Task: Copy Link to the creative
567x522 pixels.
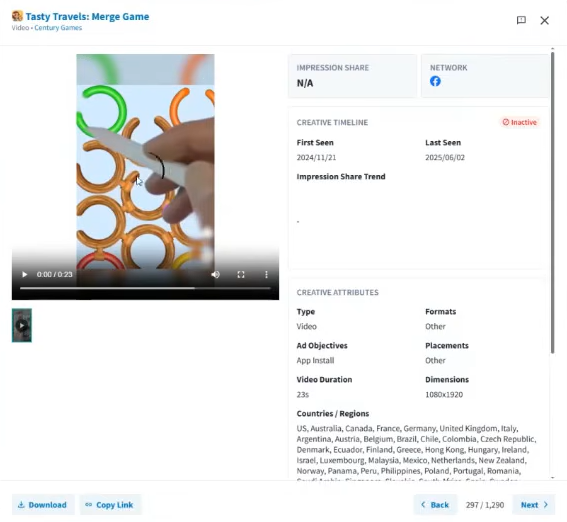Action: point(110,505)
